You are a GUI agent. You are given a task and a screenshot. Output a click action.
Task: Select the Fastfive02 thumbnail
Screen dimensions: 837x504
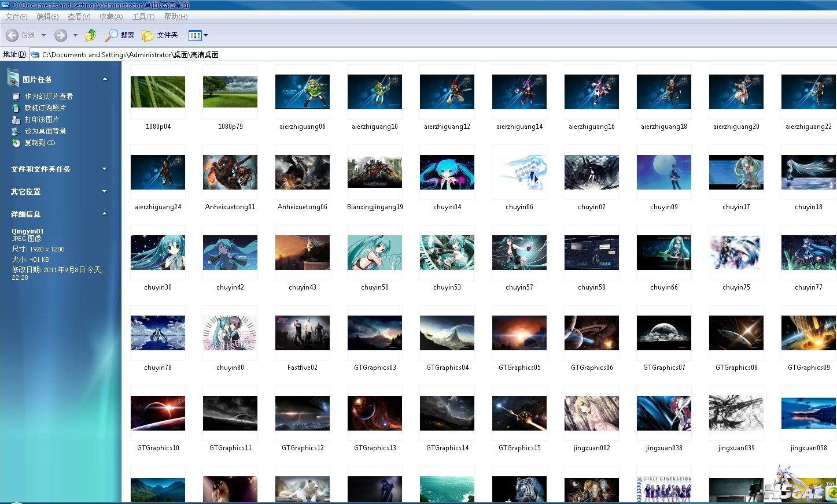coord(303,333)
